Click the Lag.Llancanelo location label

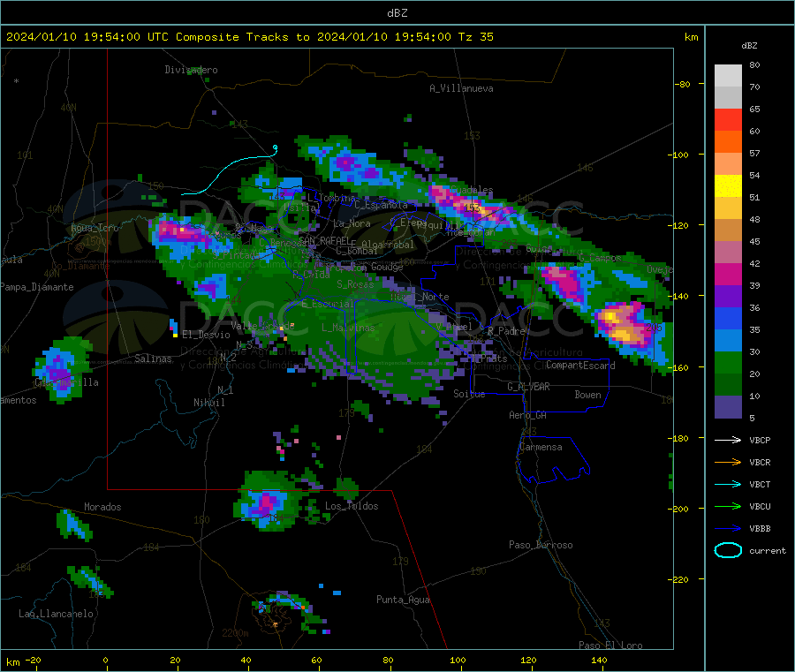(56, 614)
